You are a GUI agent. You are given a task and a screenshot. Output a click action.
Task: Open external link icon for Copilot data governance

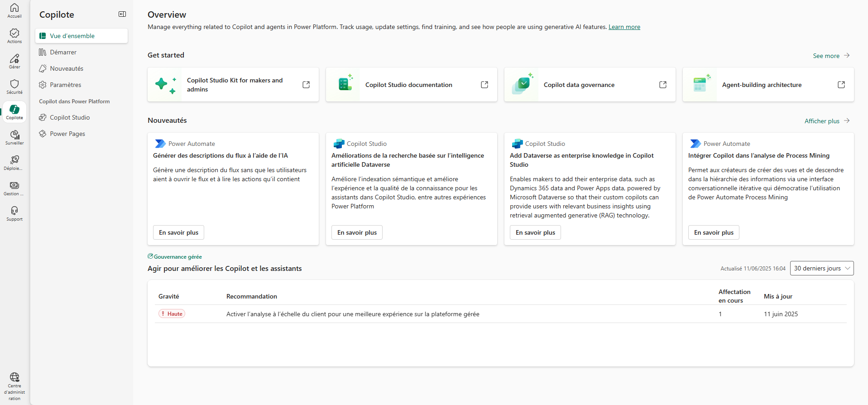(663, 85)
